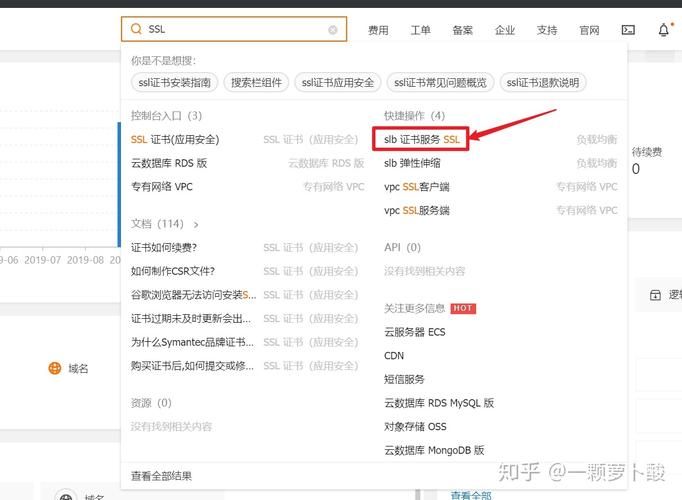Viewport: 682px width, 500px height.
Task: Open 云数据库 RDS MySQL 版 link
Action: pos(439,403)
